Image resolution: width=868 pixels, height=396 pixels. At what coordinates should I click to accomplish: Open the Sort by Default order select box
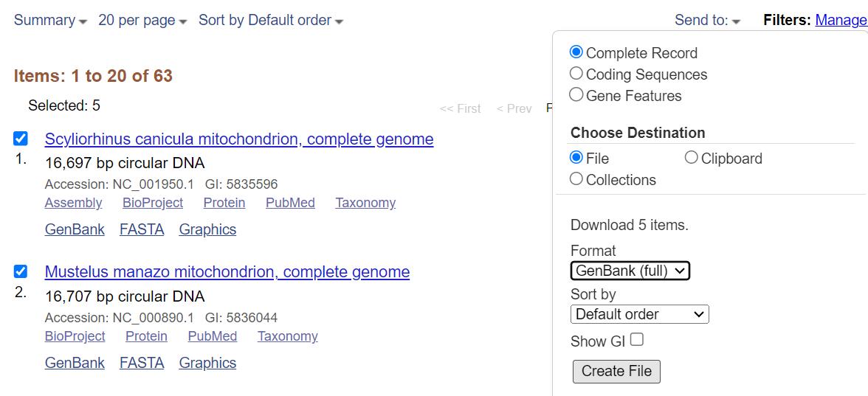tap(639, 314)
